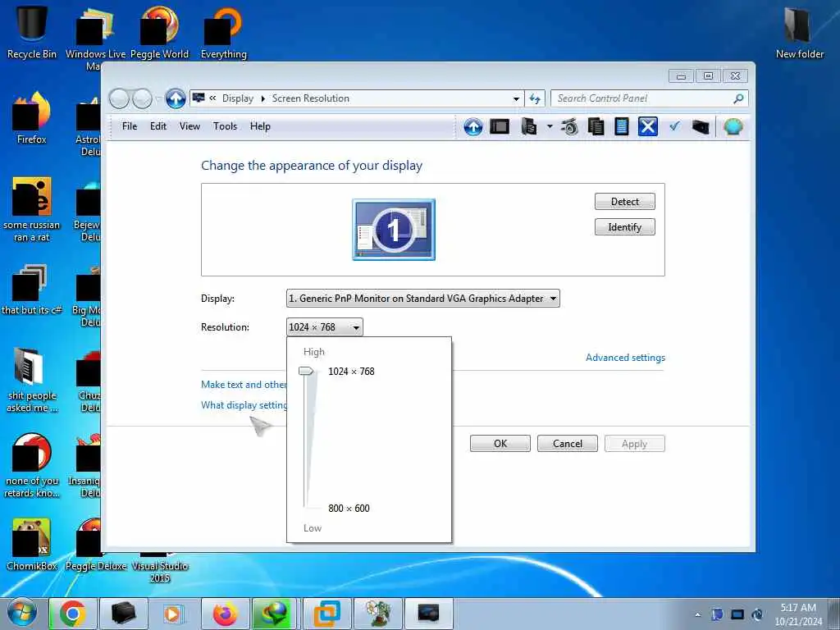Image resolution: width=840 pixels, height=630 pixels.
Task: Click the Identify button
Action: (x=624, y=227)
